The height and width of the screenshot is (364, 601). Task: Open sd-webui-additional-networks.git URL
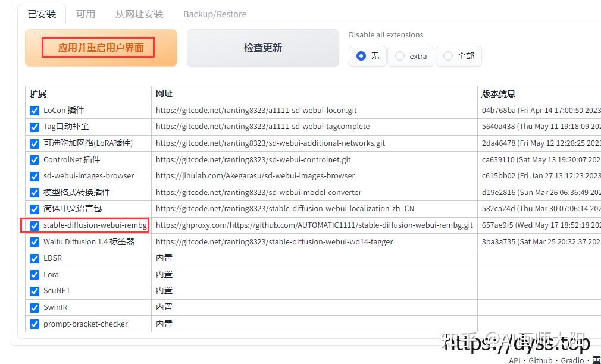[x=270, y=143]
